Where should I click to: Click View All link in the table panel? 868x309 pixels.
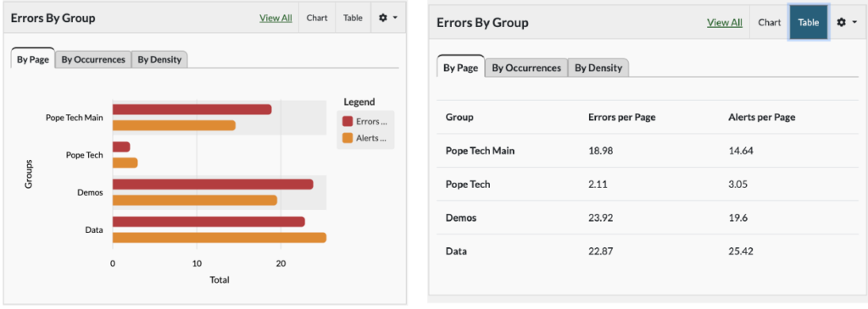[725, 22]
